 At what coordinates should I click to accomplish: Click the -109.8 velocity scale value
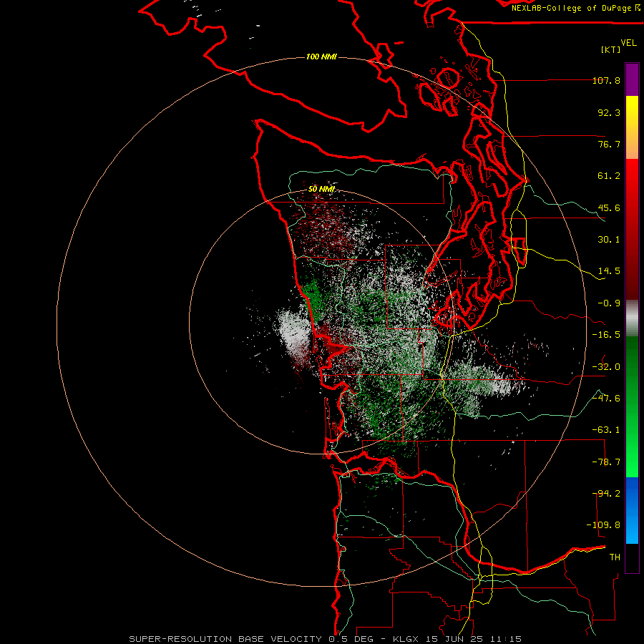click(x=603, y=525)
